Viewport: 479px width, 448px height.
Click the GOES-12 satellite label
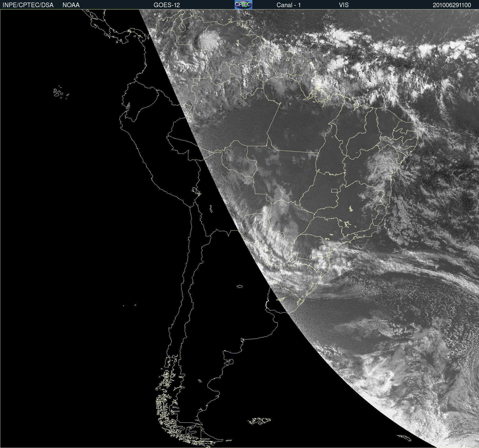pyautogui.click(x=167, y=5)
